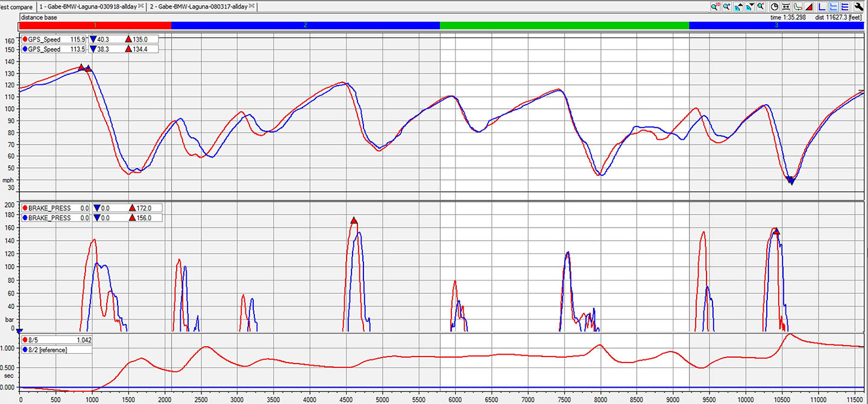Open the track map icon
The height and width of the screenshot is (404, 868).
point(797,7)
